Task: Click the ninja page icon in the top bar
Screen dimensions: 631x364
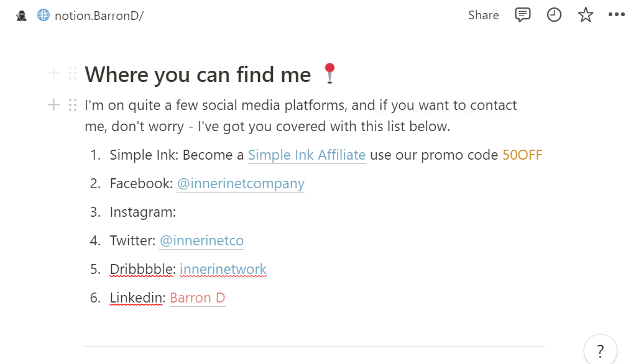Action: 21,16
